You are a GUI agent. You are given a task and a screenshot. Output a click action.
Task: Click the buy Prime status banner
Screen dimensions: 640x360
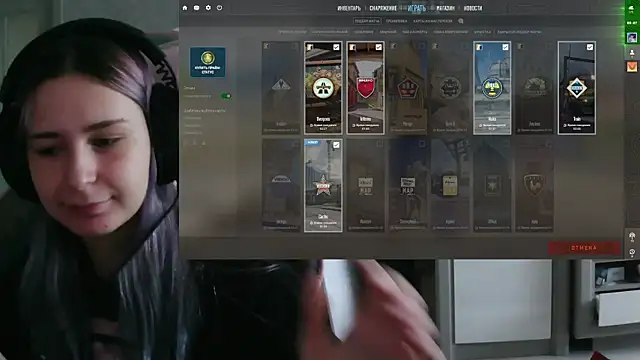207,62
